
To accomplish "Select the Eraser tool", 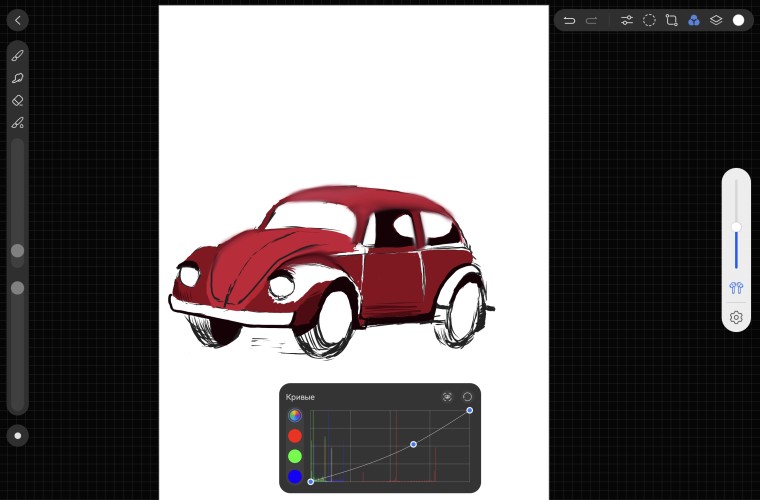I will (17, 100).
